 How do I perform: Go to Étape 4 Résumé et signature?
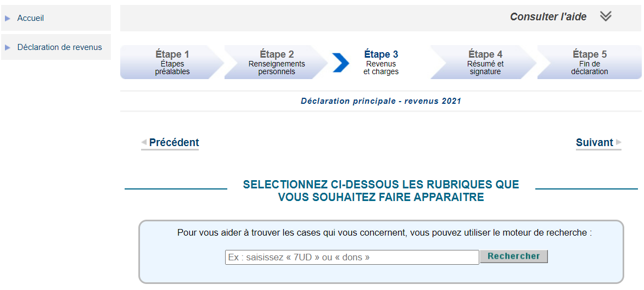[x=485, y=63]
